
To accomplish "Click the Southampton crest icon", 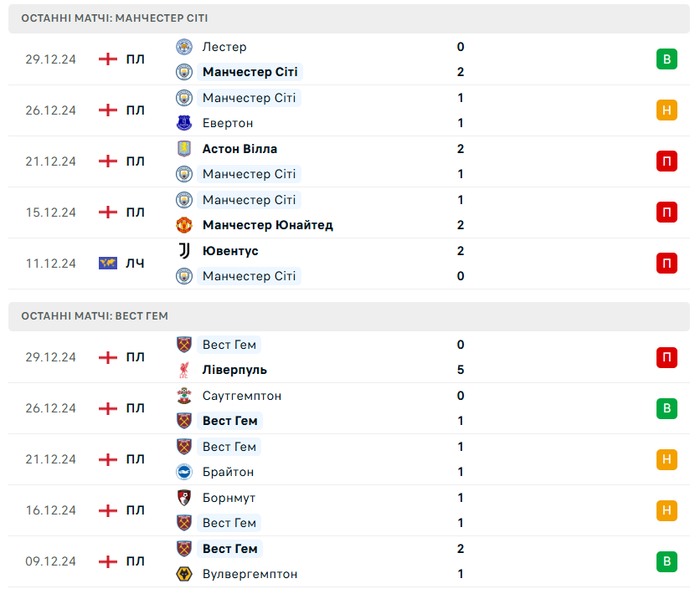I will tap(184, 396).
